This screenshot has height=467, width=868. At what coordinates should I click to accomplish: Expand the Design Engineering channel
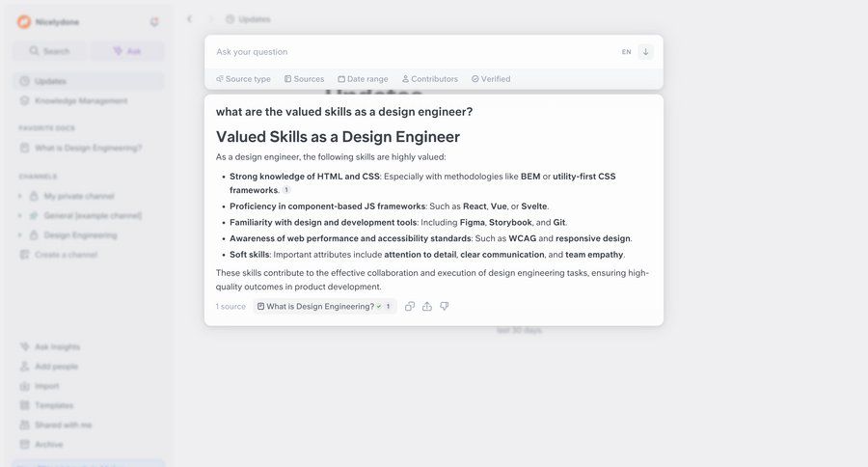21,235
